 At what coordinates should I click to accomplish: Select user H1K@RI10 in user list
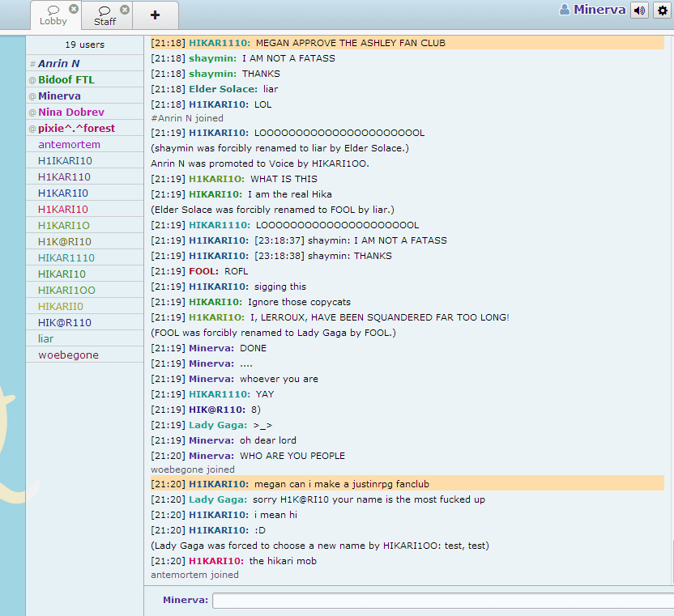point(85,241)
